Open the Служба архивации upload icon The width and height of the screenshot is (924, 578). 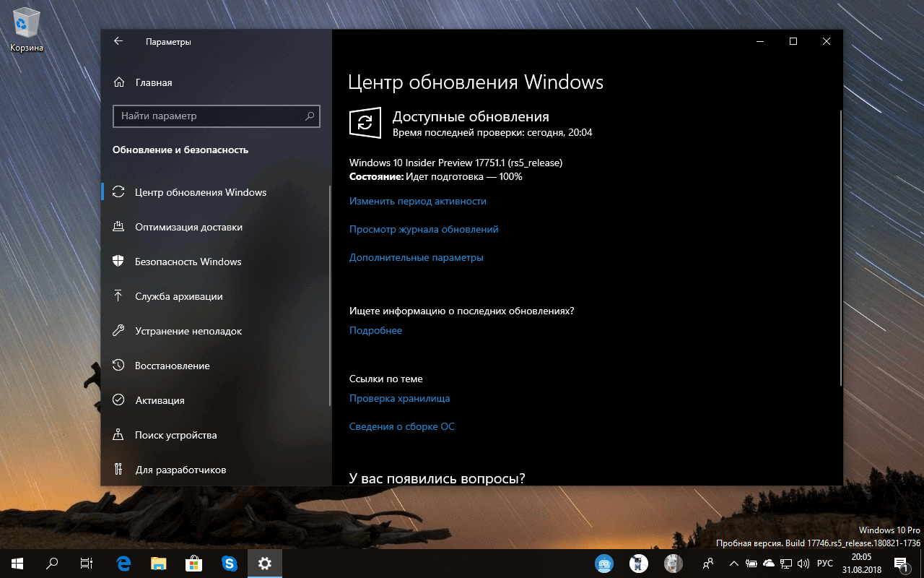(x=118, y=296)
